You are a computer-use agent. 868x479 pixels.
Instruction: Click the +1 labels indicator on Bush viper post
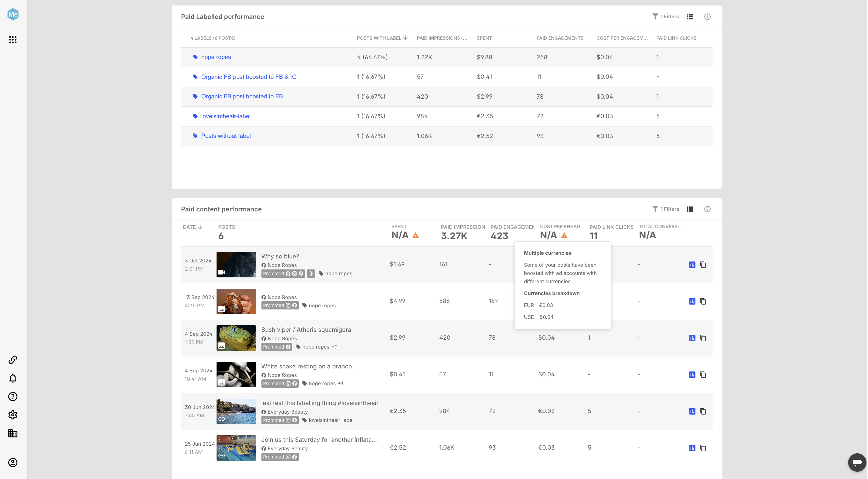[334, 347]
